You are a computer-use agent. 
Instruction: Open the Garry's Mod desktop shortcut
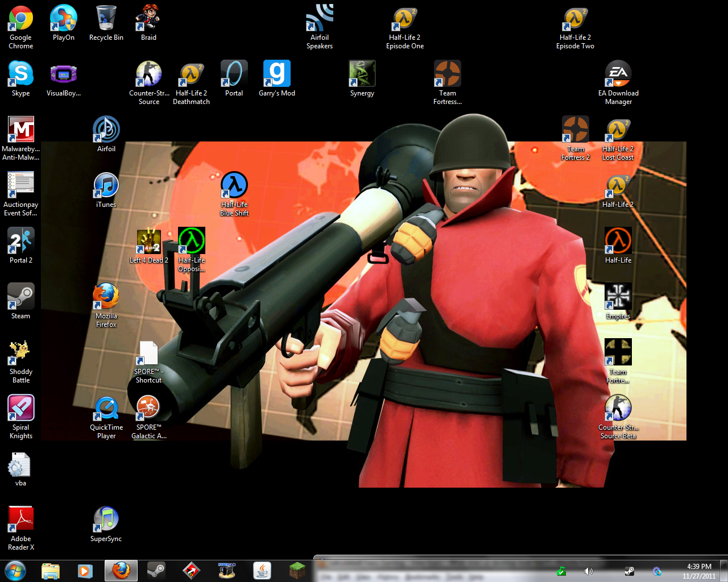[x=277, y=74]
